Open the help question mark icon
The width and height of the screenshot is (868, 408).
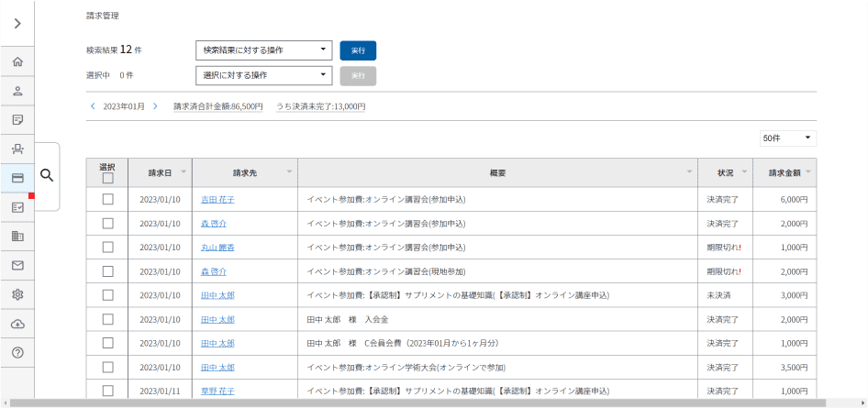(17, 352)
